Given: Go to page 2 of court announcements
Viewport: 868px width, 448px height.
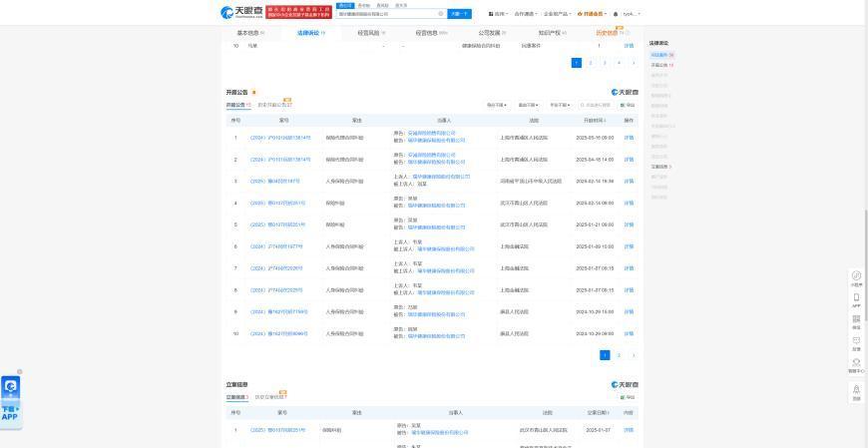Looking at the screenshot, I should pyautogui.click(x=619, y=355).
